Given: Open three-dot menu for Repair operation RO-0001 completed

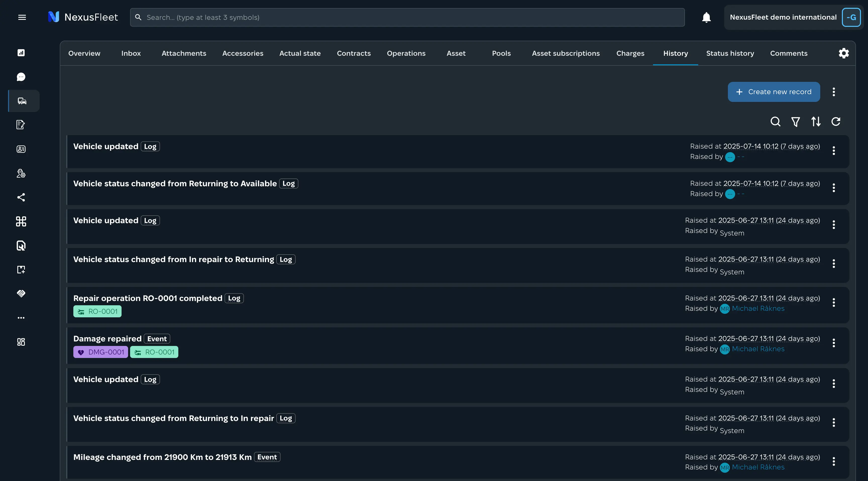Looking at the screenshot, I should click(834, 303).
